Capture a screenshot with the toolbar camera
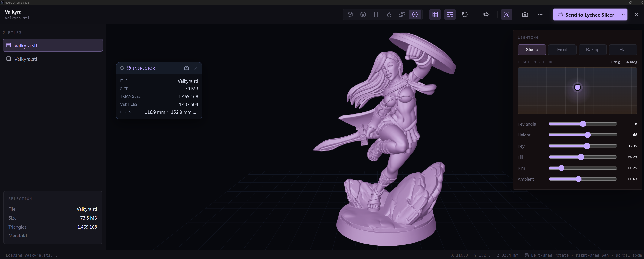Image resolution: width=644 pixels, height=259 pixels. (525, 15)
